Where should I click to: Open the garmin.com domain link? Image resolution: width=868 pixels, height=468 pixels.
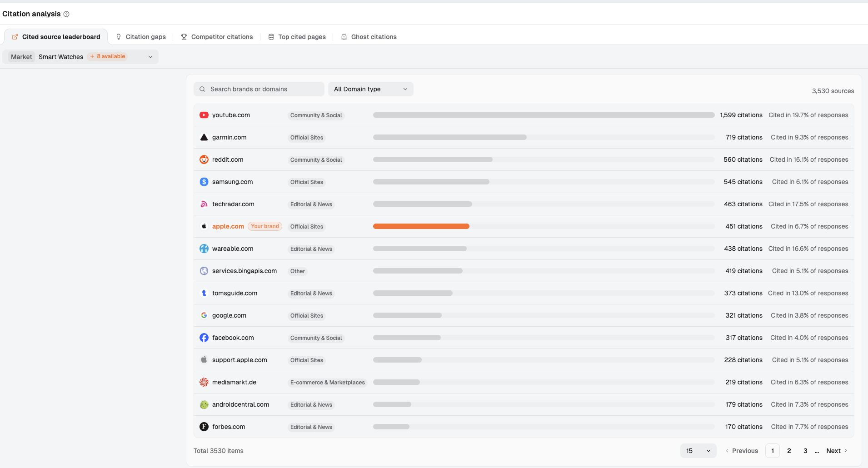(x=229, y=138)
